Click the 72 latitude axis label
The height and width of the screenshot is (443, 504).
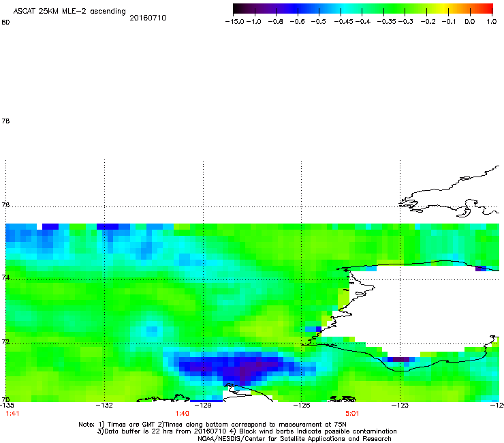[5, 342]
